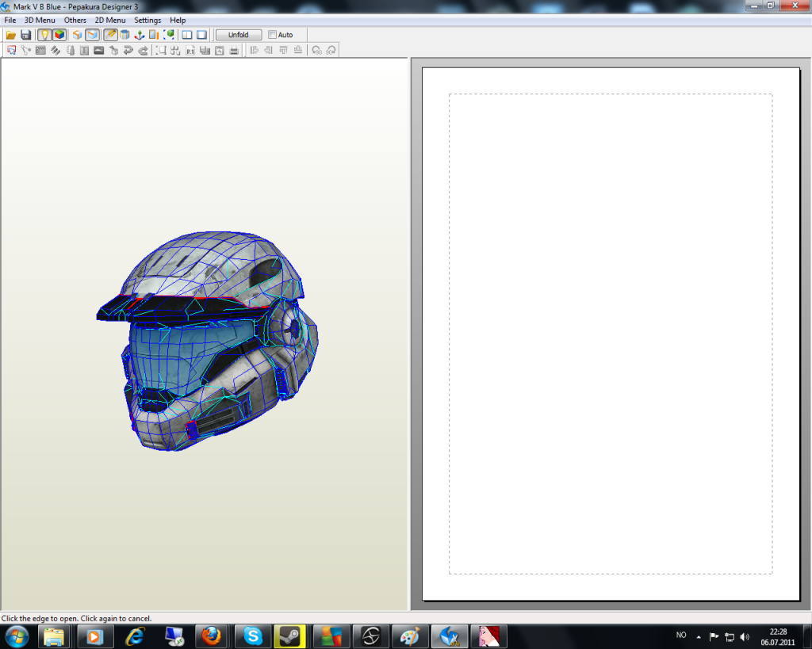Select the insert image tool
This screenshot has height=649, width=812.
point(99,50)
